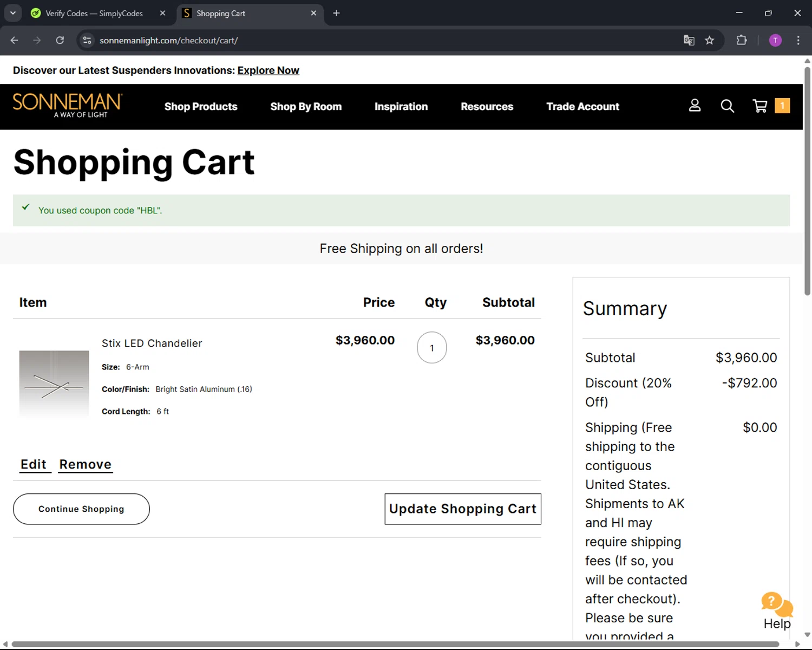This screenshot has width=812, height=650.
Task: Click the address bar URL
Action: pos(168,41)
